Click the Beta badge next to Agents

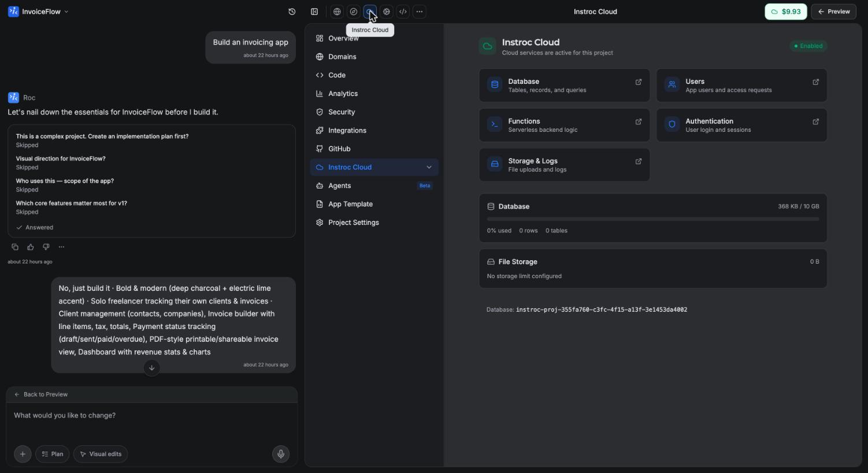(x=425, y=186)
